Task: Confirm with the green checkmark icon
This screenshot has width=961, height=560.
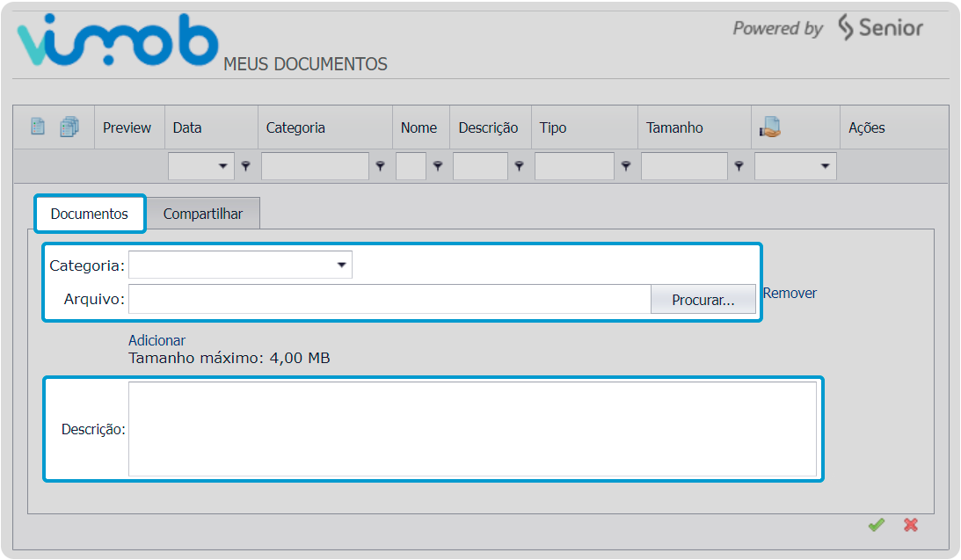Action: 876,525
